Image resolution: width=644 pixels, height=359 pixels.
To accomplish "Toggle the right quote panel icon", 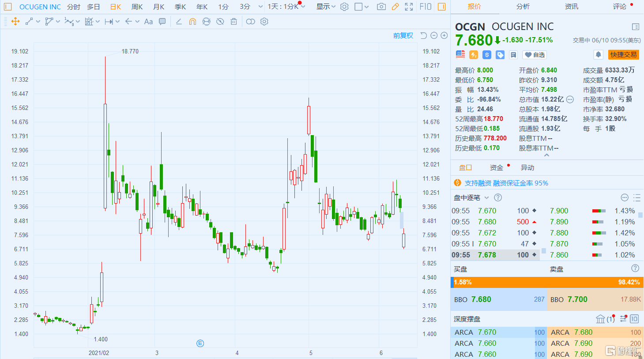I will click(441, 7).
